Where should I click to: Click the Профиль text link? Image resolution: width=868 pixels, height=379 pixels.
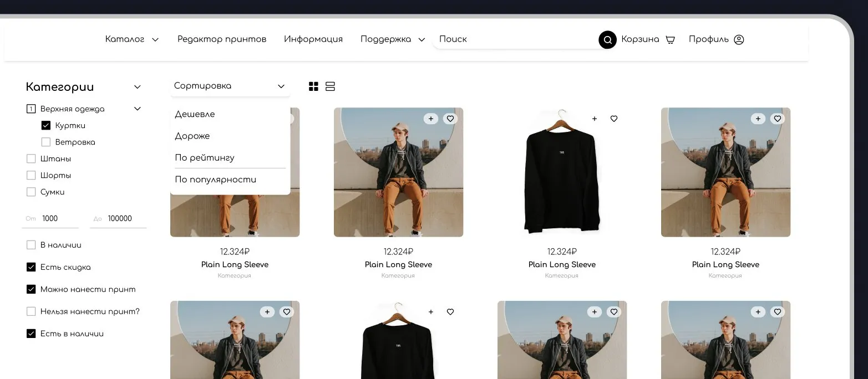[709, 39]
